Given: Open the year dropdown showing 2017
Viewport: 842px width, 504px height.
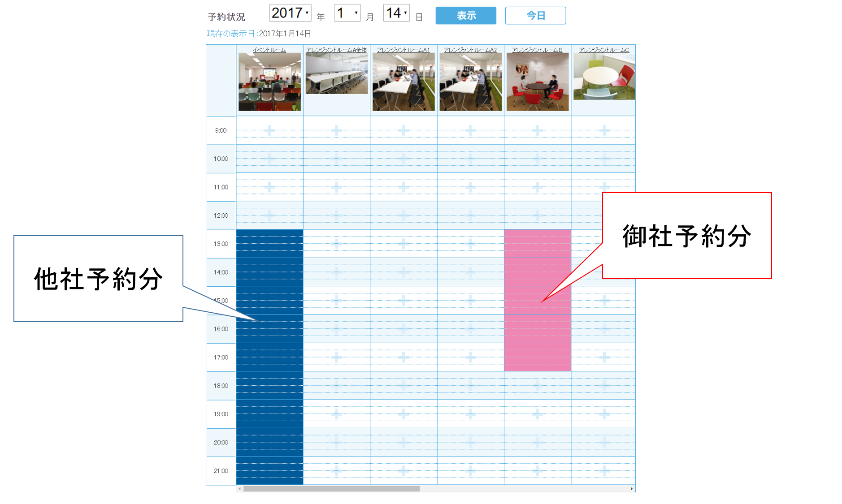Looking at the screenshot, I should pos(290,13).
